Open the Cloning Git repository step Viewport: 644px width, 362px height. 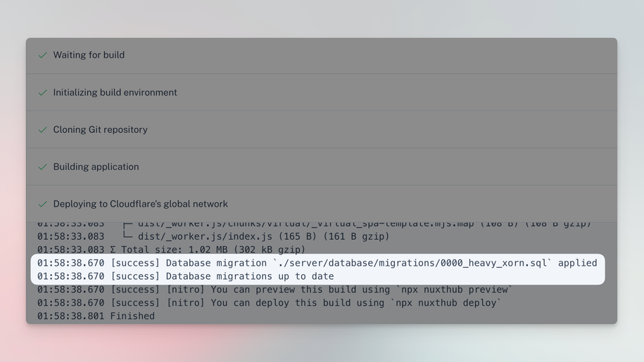(x=100, y=129)
